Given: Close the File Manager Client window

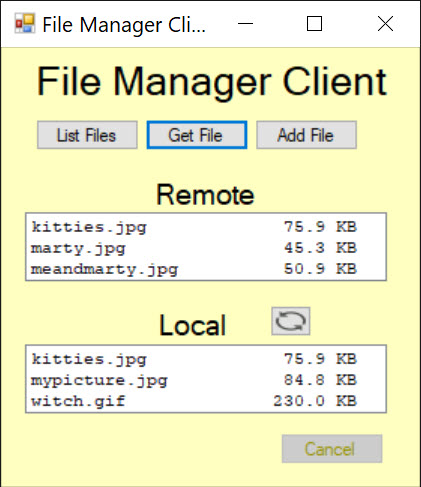Looking at the screenshot, I should tap(385, 24).
